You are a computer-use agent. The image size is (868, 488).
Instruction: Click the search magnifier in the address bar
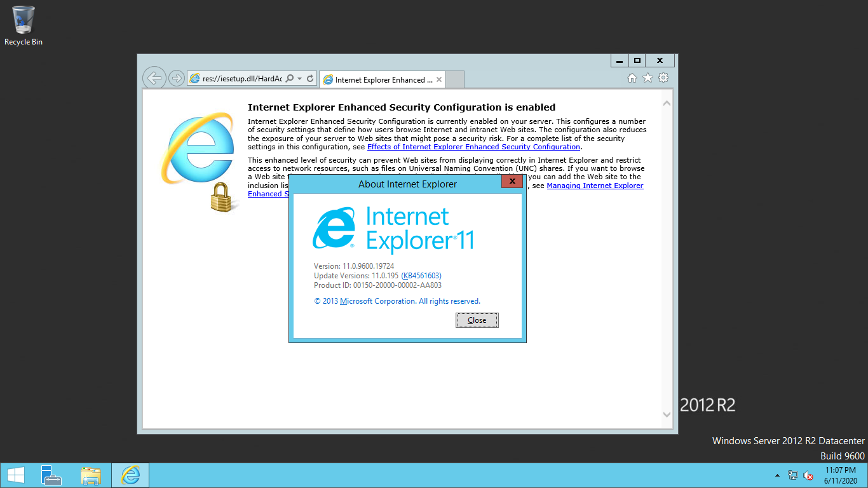pos(290,79)
